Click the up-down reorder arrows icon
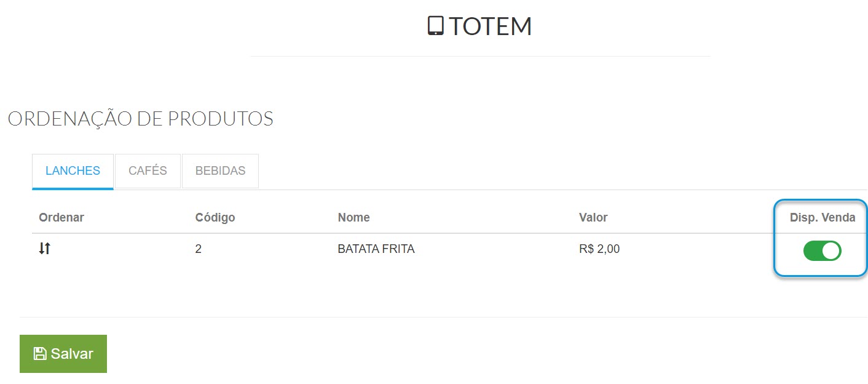 tap(44, 249)
